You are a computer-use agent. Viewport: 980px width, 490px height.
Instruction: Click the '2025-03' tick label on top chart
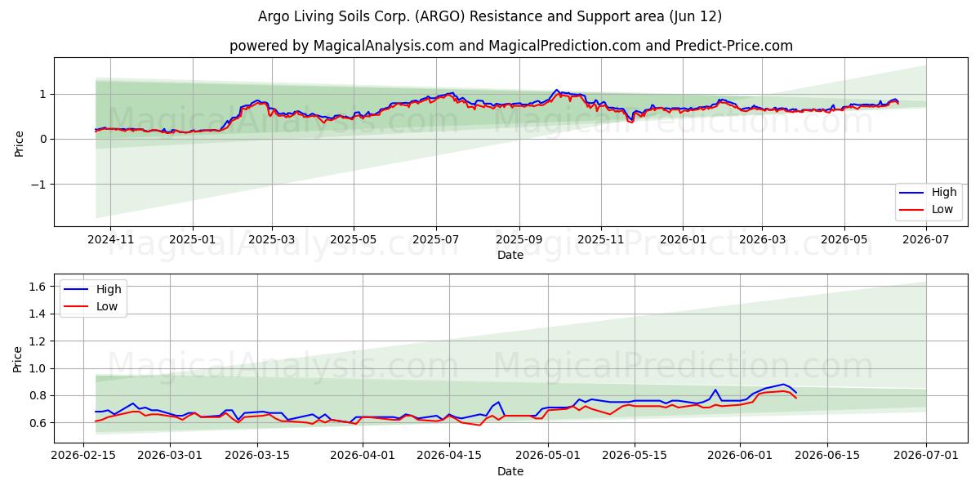(272, 239)
